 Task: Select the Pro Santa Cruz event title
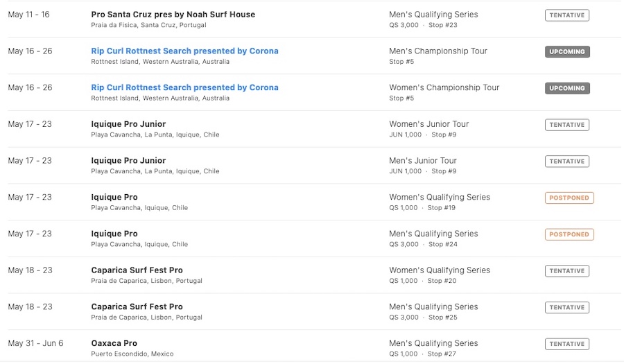[173, 15]
